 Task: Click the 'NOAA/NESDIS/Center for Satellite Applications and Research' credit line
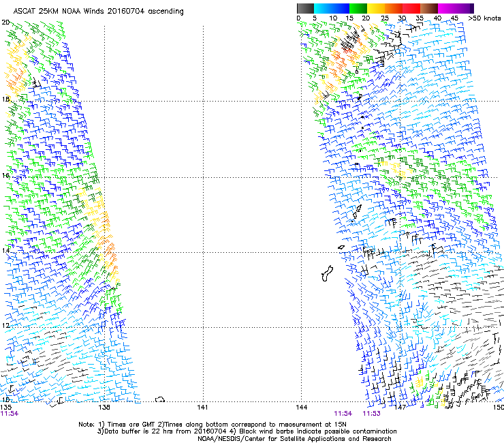click(x=294, y=439)
